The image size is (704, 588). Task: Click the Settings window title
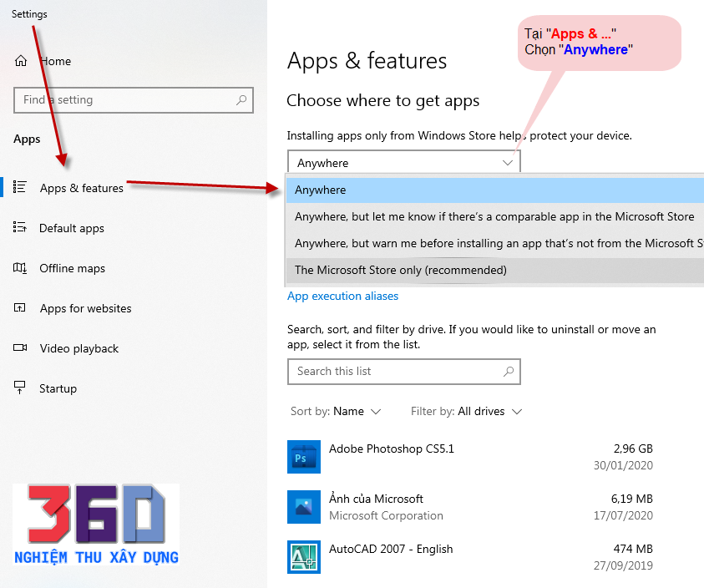[x=29, y=14]
